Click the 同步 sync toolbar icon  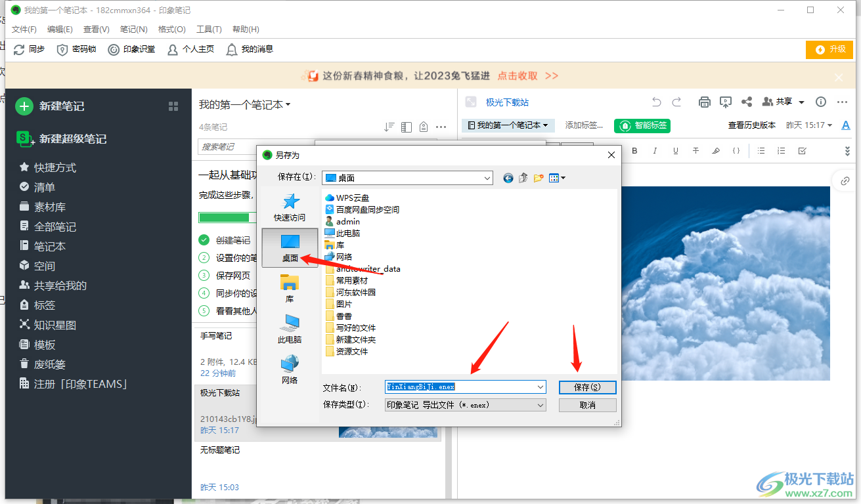pos(19,49)
